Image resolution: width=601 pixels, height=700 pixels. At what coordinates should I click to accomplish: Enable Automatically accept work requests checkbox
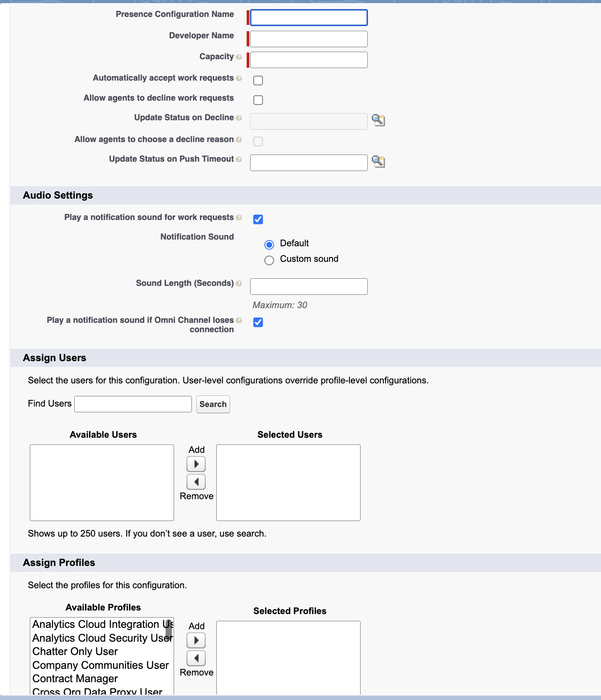click(258, 81)
